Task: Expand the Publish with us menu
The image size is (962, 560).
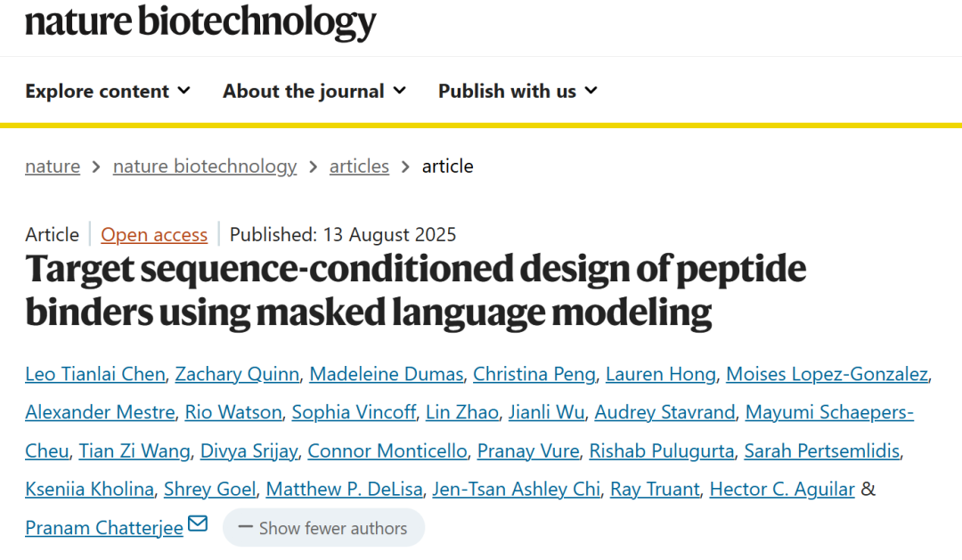Action: point(518,92)
